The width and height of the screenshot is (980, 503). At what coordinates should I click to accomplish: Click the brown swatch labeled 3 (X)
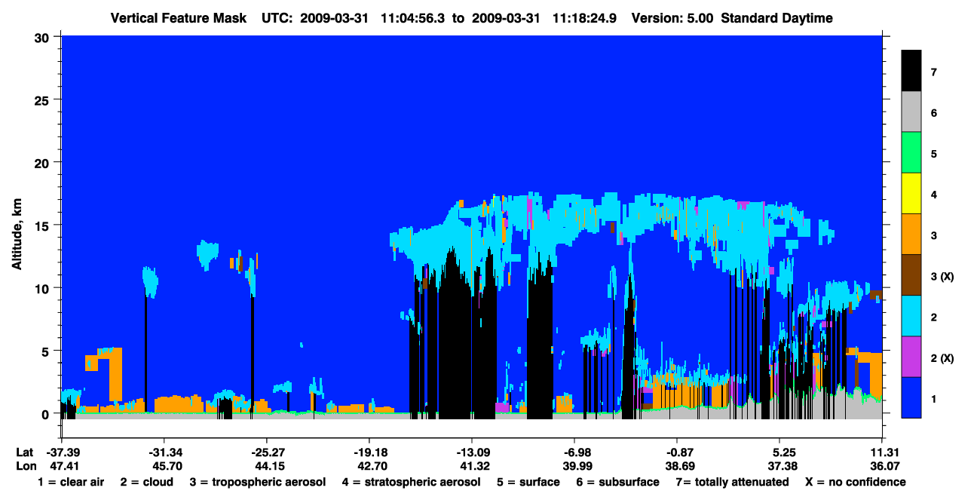[911, 275]
